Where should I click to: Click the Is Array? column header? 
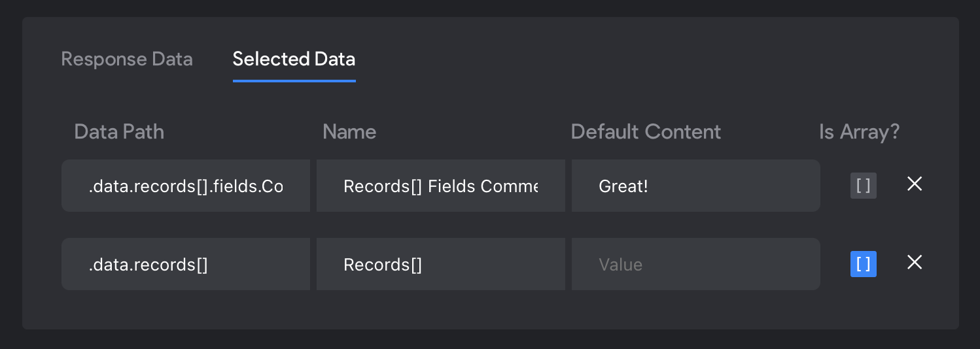(x=859, y=132)
